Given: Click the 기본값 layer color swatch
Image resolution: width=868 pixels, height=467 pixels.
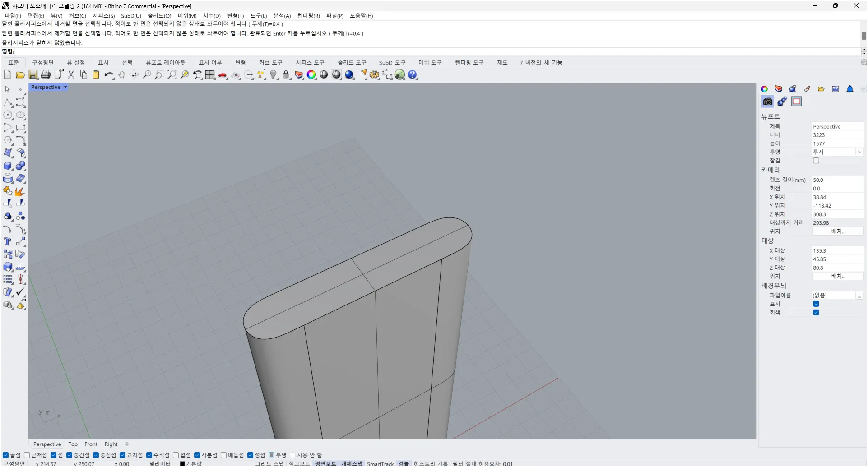Looking at the screenshot, I should pyautogui.click(x=182, y=464).
